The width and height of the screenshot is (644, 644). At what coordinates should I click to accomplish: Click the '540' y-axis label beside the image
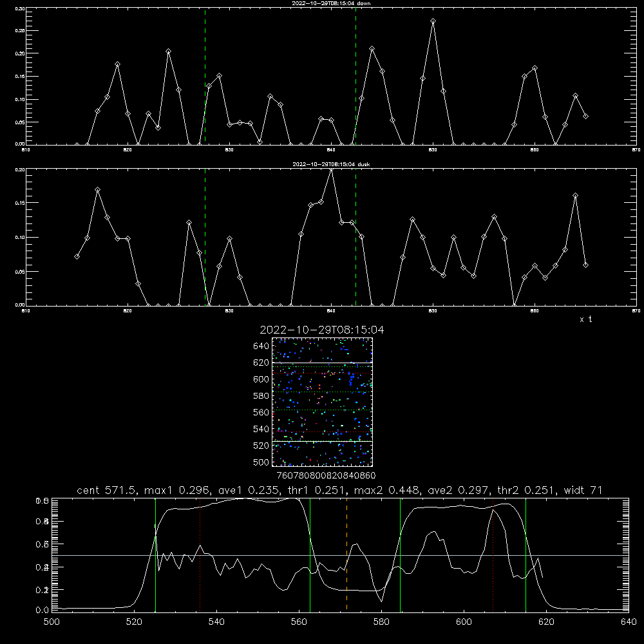click(x=261, y=429)
